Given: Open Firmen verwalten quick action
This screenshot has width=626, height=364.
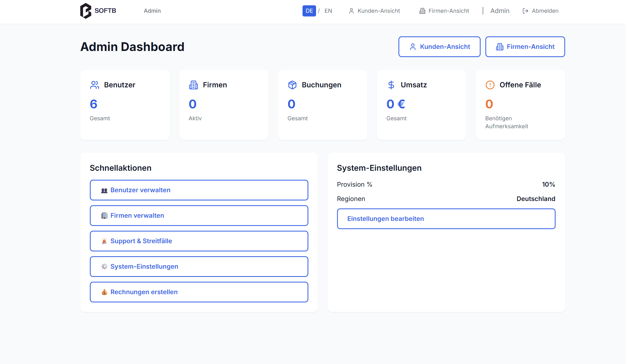Looking at the screenshot, I should [199, 216].
